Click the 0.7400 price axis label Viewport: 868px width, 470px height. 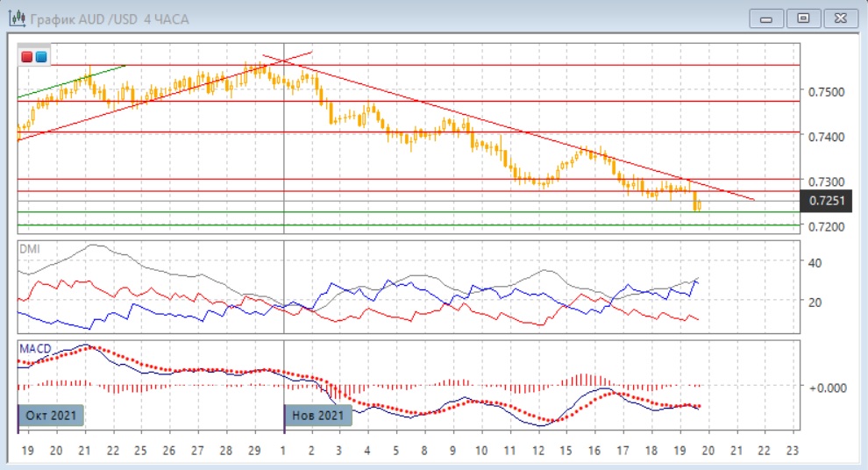click(825, 137)
